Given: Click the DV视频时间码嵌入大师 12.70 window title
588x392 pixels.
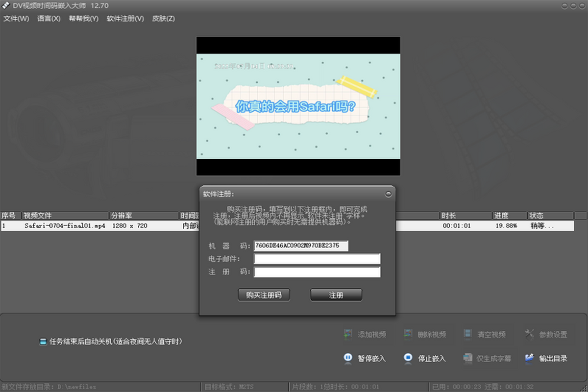Looking at the screenshot, I should (x=61, y=6).
